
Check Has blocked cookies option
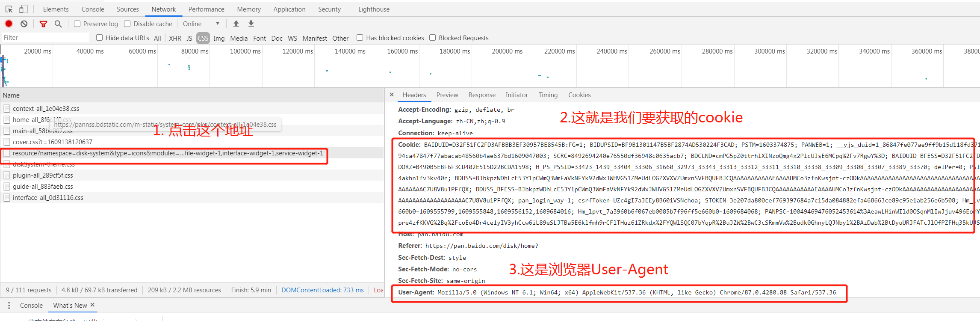(x=360, y=38)
